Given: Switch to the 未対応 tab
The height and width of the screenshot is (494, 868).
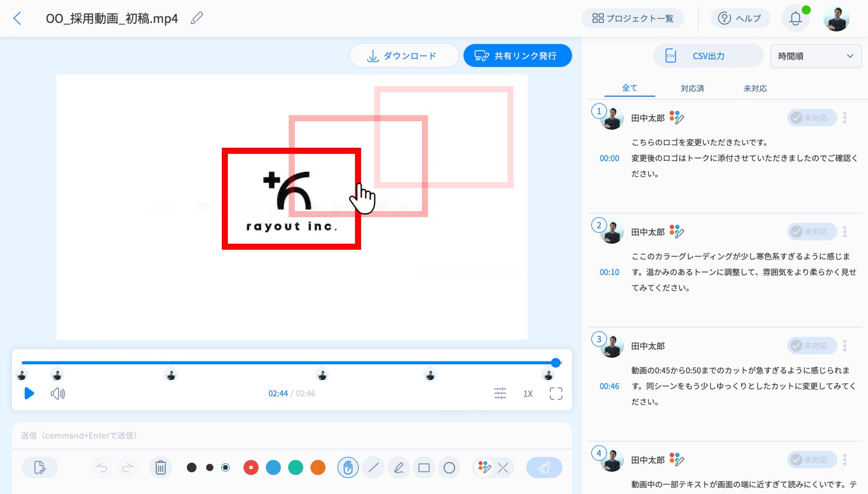Looking at the screenshot, I should [755, 88].
